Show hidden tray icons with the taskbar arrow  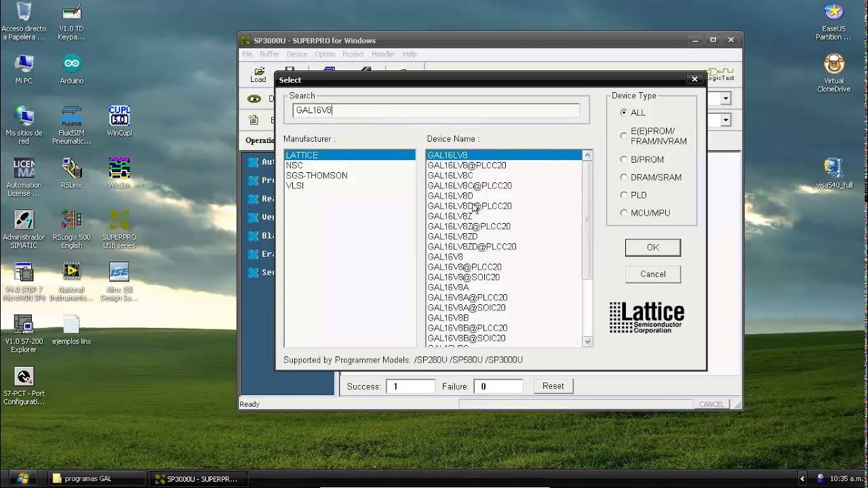pos(802,479)
